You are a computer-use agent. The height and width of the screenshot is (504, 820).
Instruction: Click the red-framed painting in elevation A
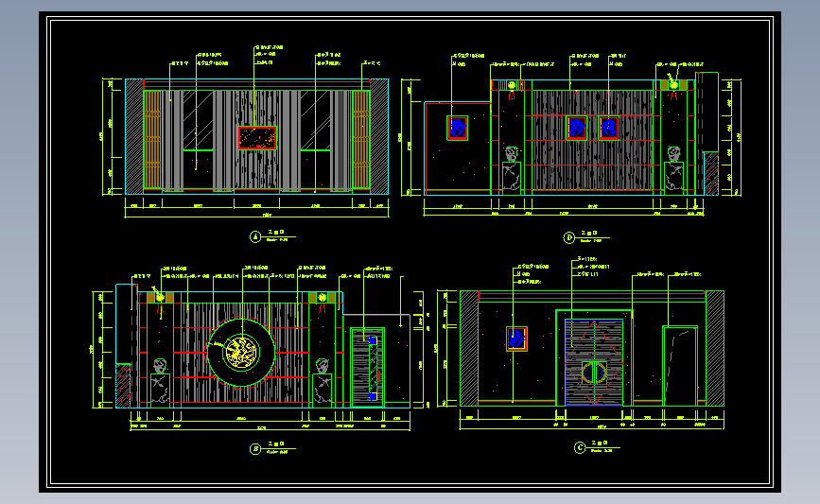(257, 138)
